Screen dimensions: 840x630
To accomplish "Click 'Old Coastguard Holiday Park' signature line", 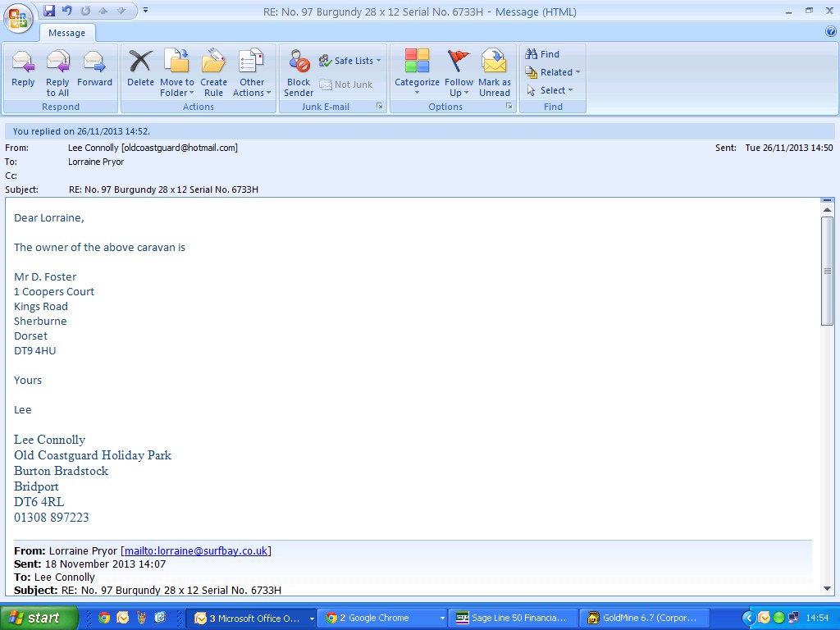I will 93,455.
